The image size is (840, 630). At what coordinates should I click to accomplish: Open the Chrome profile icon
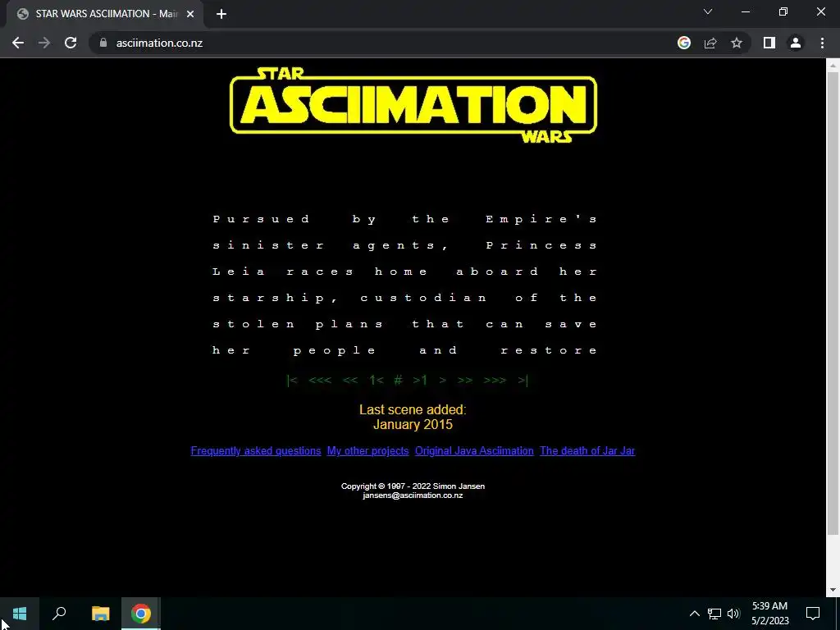[x=796, y=43]
